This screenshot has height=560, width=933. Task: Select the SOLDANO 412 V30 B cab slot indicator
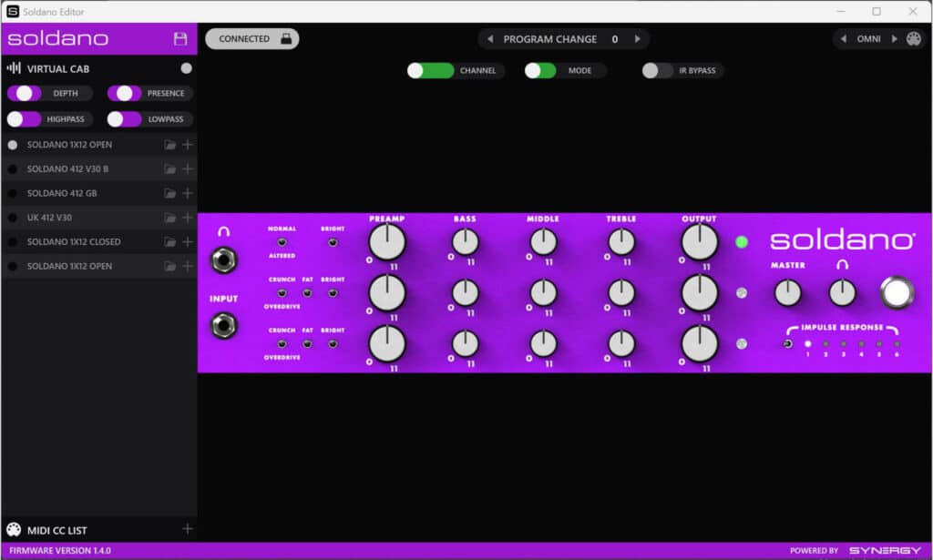coord(13,169)
